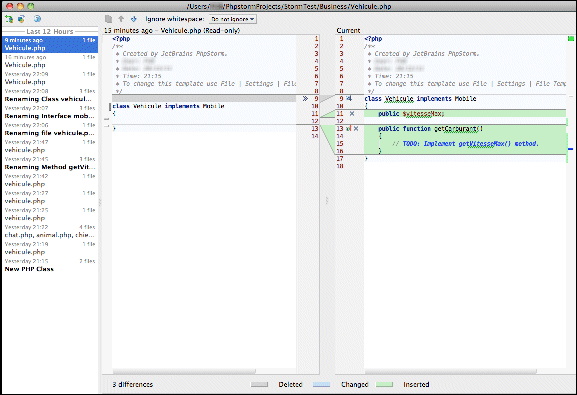Select the chat.php, animal.php, chie... entry

coord(50,231)
